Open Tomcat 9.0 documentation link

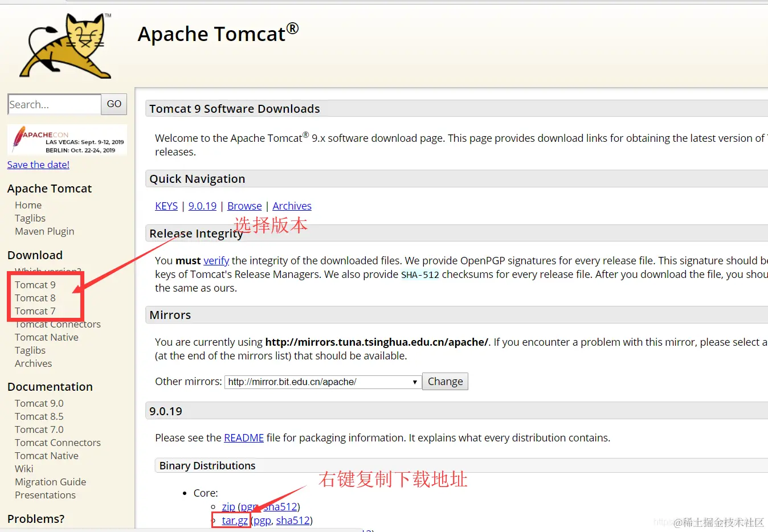(x=39, y=403)
